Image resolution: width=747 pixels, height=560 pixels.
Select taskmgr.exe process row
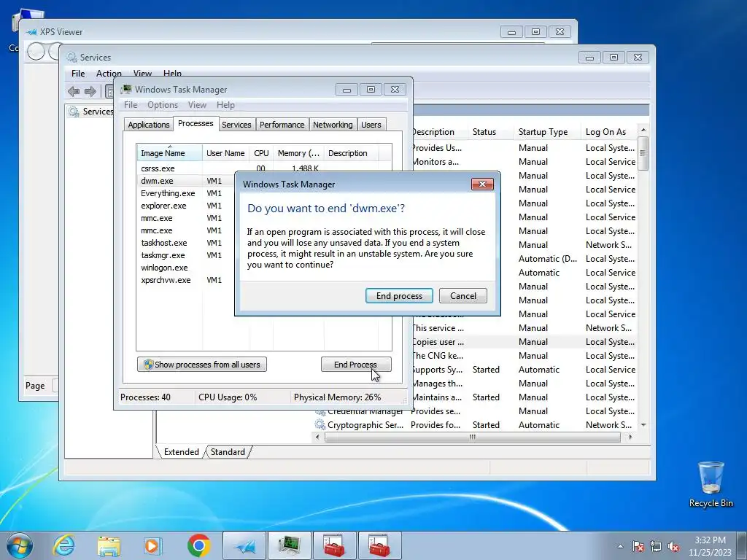click(x=186, y=255)
